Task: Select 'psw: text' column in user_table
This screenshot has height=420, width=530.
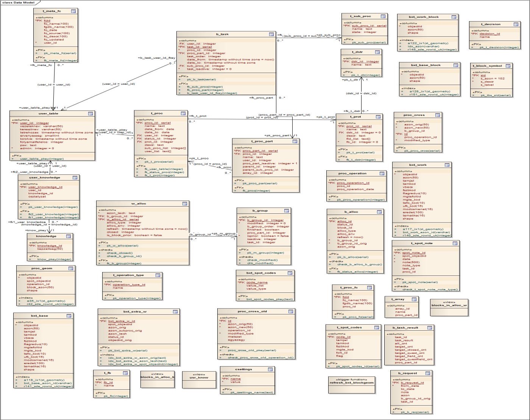Action: [x=28, y=145]
